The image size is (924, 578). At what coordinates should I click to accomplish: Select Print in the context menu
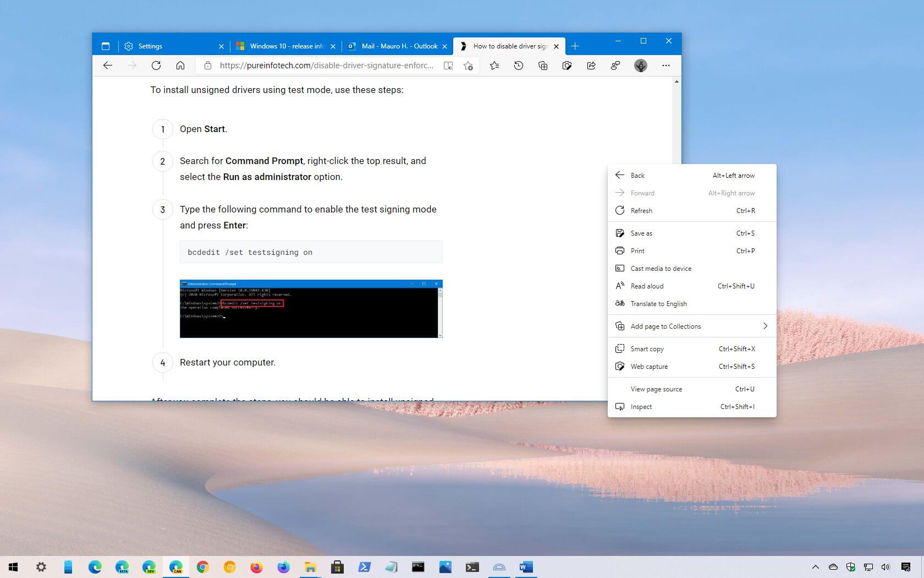[x=637, y=250]
